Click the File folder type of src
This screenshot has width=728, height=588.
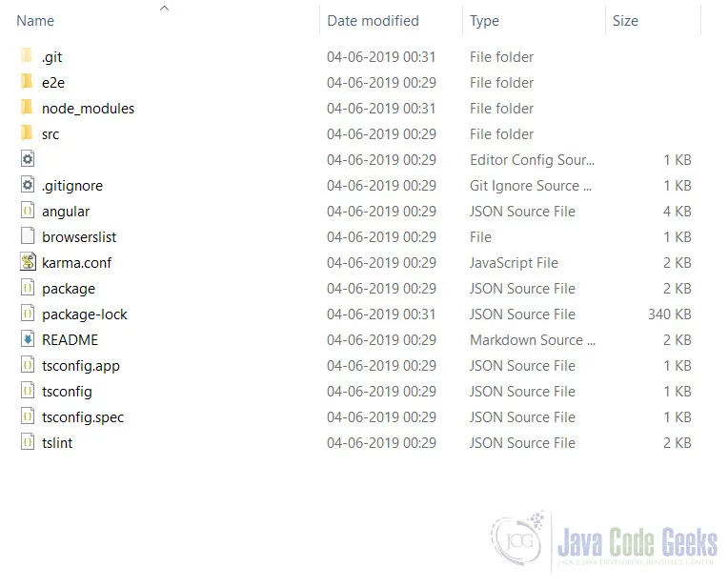coord(501,134)
